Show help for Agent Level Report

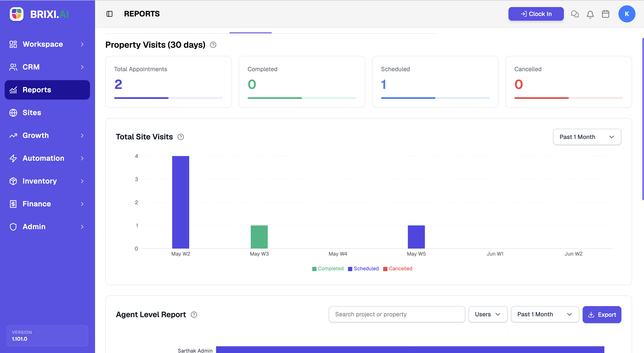pyautogui.click(x=194, y=314)
